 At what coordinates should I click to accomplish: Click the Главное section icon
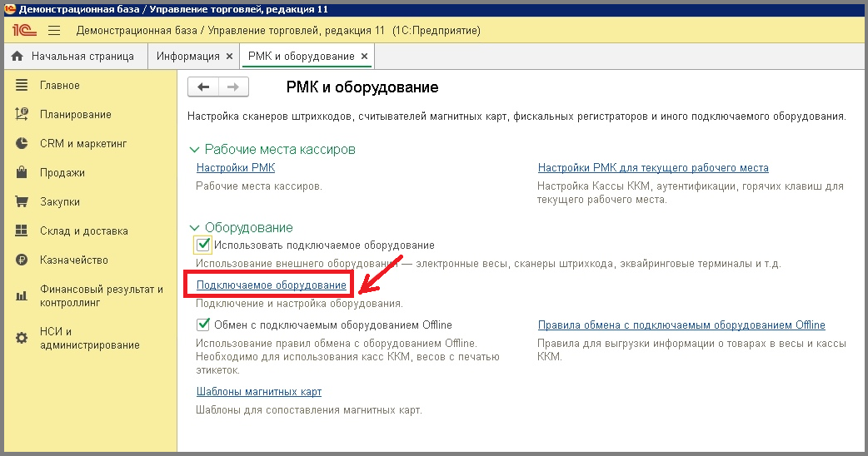22,85
